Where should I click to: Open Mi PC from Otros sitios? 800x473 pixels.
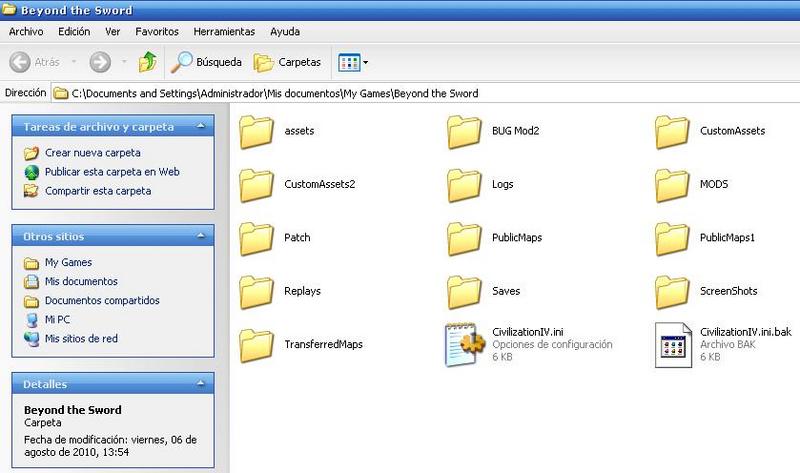pyautogui.click(x=59, y=320)
